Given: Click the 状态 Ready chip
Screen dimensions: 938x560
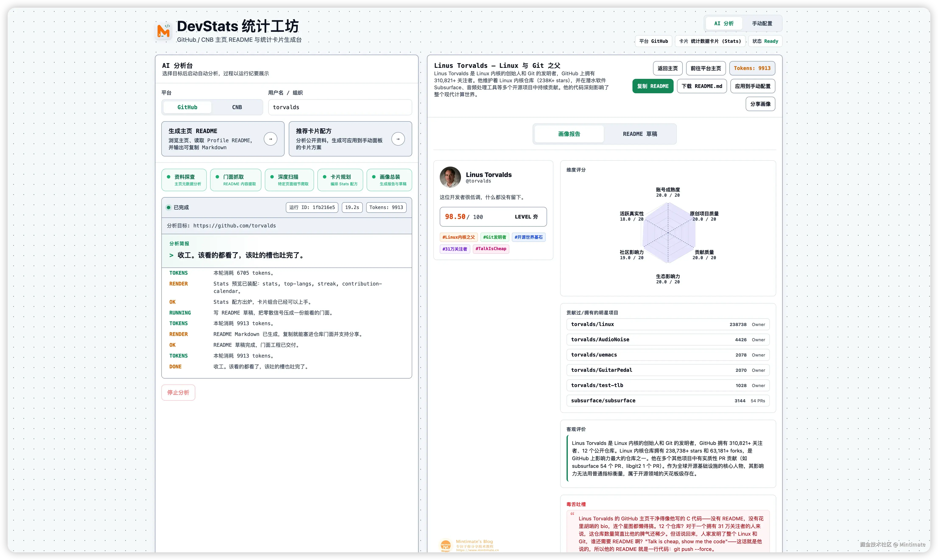Looking at the screenshot, I should pos(765,41).
